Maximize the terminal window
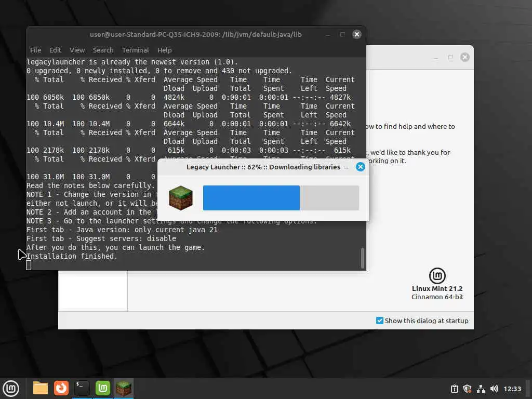The image size is (532, 399). (342, 34)
